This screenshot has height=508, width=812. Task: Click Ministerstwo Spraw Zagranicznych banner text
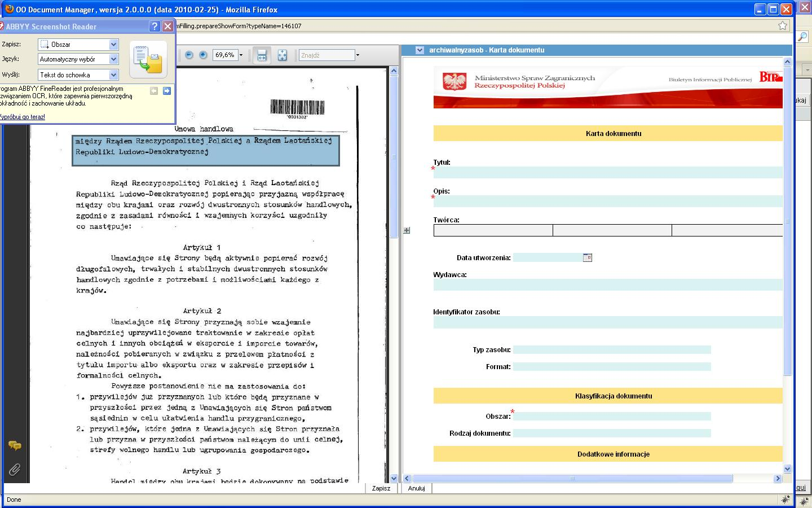click(535, 78)
